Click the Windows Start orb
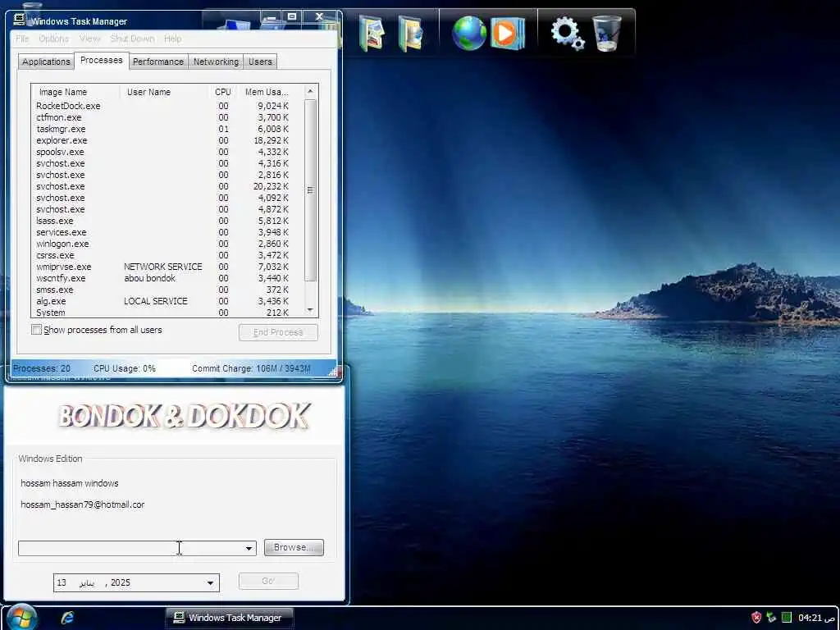 (21, 617)
